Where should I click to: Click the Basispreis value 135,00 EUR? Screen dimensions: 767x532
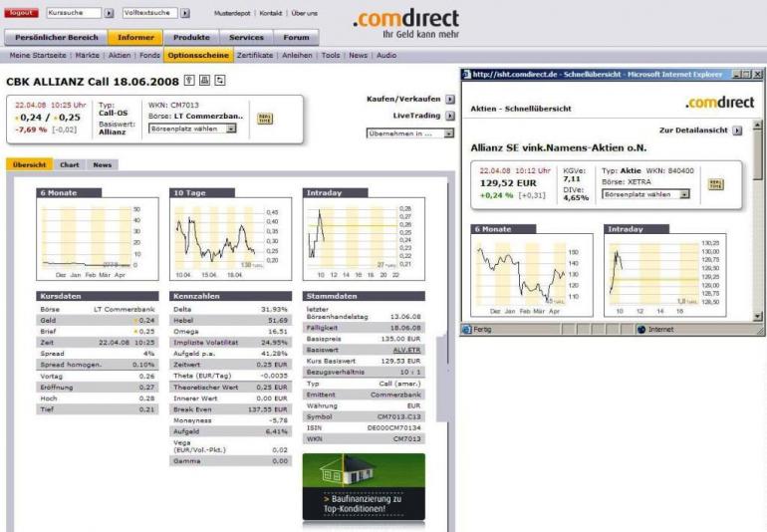click(400, 339)
